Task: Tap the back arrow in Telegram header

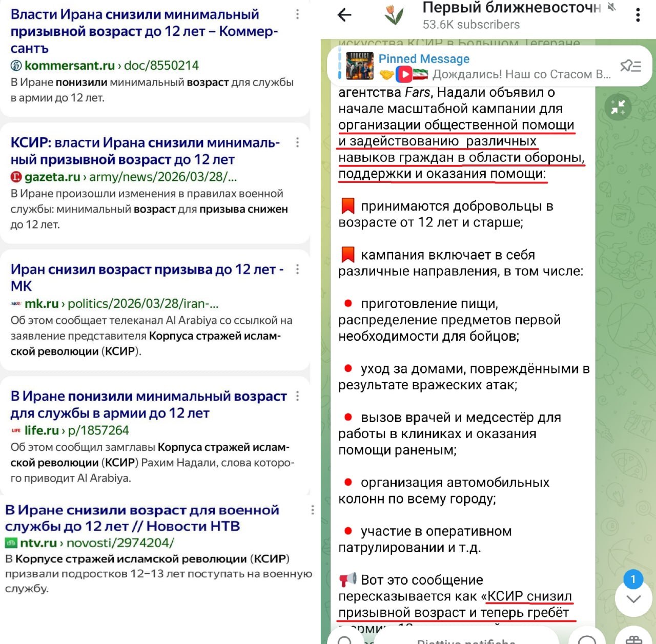Action: pyautogui.click(x=345, y=15)
